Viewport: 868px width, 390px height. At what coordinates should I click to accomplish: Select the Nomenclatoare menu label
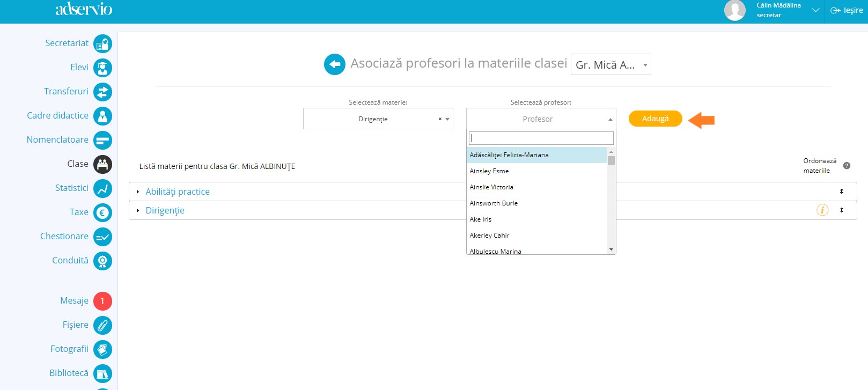pos(57,139)
